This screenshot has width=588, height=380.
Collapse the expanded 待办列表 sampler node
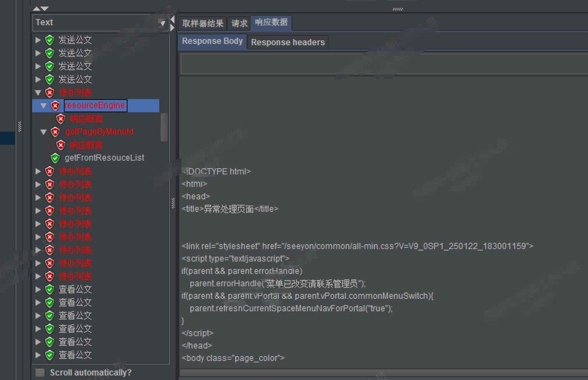point(38,92)
